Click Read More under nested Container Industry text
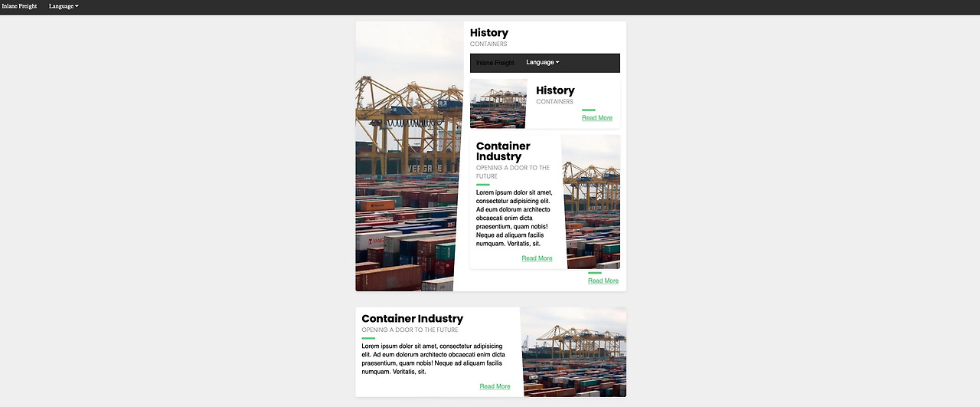980x407 pixels. 537,258
